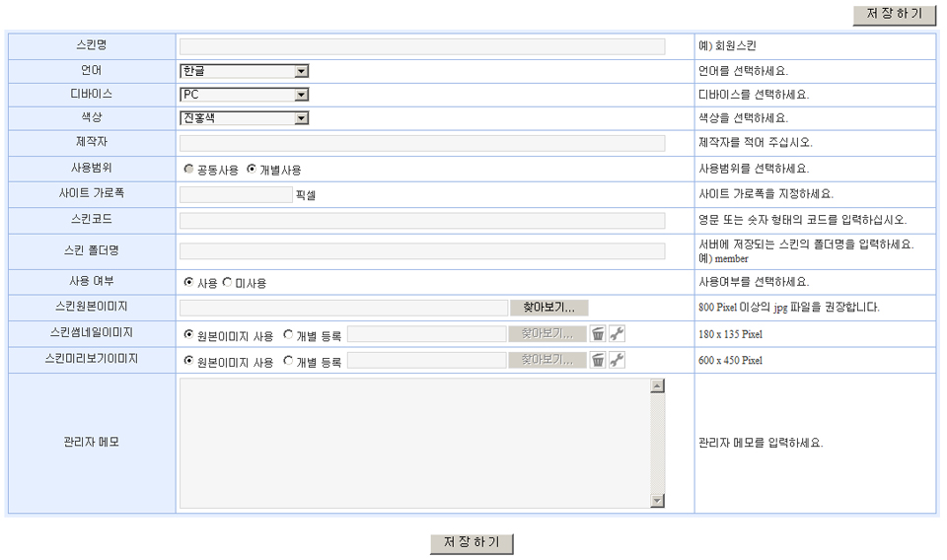Select the 공동사용 radio button
This screenshot has height=560, width=947.
(x=188, y=170)
